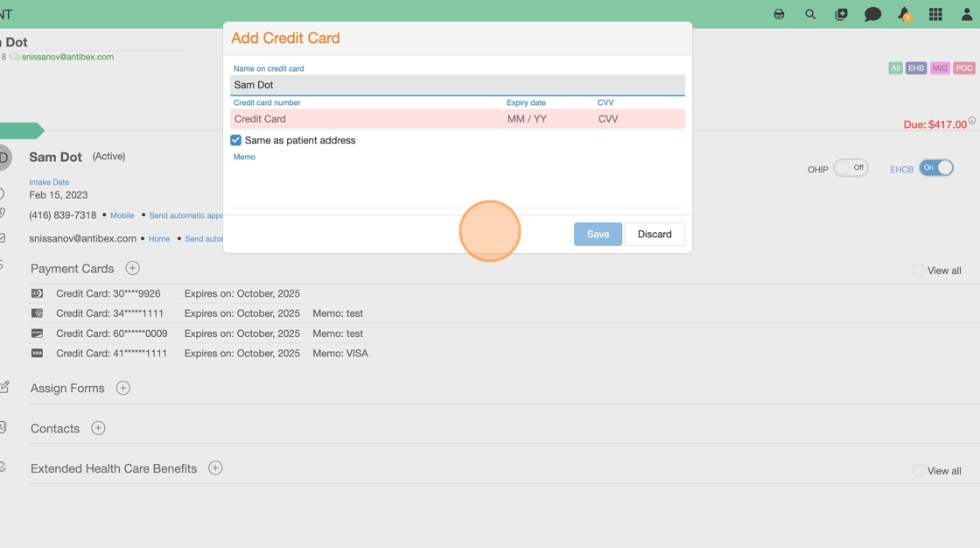Click the Save button in dialog

[x=598, y=234]
